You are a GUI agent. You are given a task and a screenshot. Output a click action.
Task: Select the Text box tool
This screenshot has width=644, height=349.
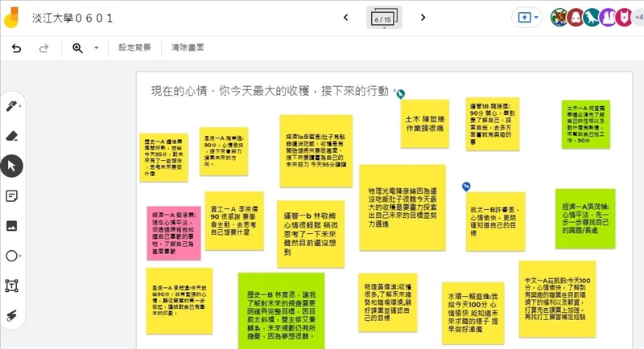pos(12,285)
